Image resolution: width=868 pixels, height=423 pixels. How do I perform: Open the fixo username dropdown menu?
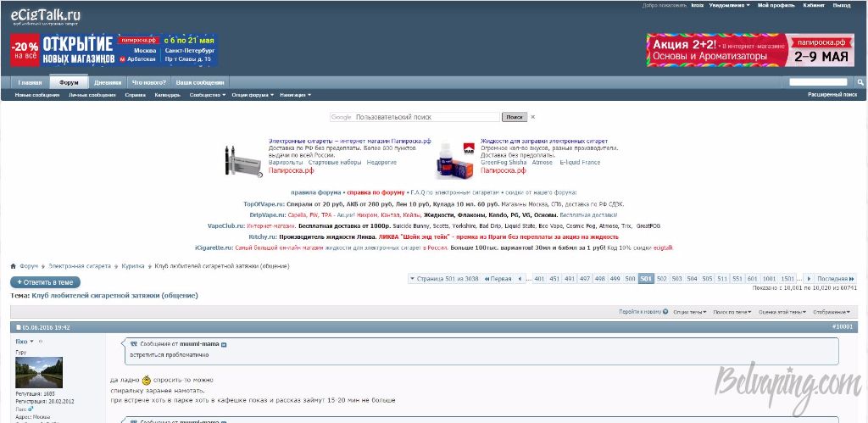[x=25, y=342]
